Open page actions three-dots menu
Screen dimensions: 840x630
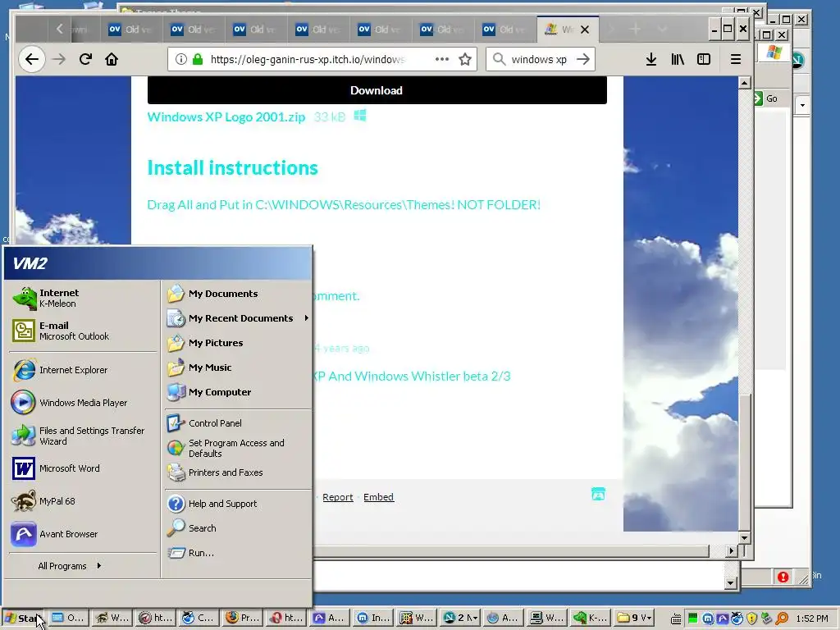[442, 59]
